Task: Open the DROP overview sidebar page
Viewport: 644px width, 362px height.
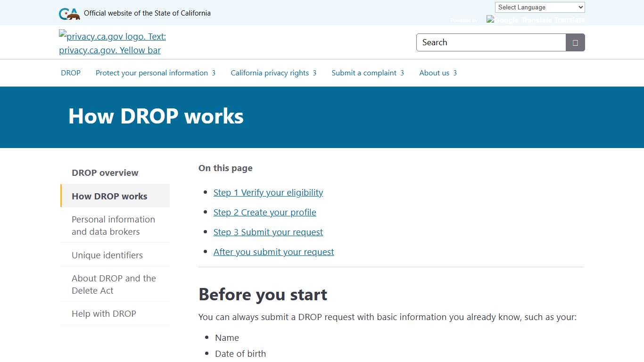Action: click(x=105, y=173)
